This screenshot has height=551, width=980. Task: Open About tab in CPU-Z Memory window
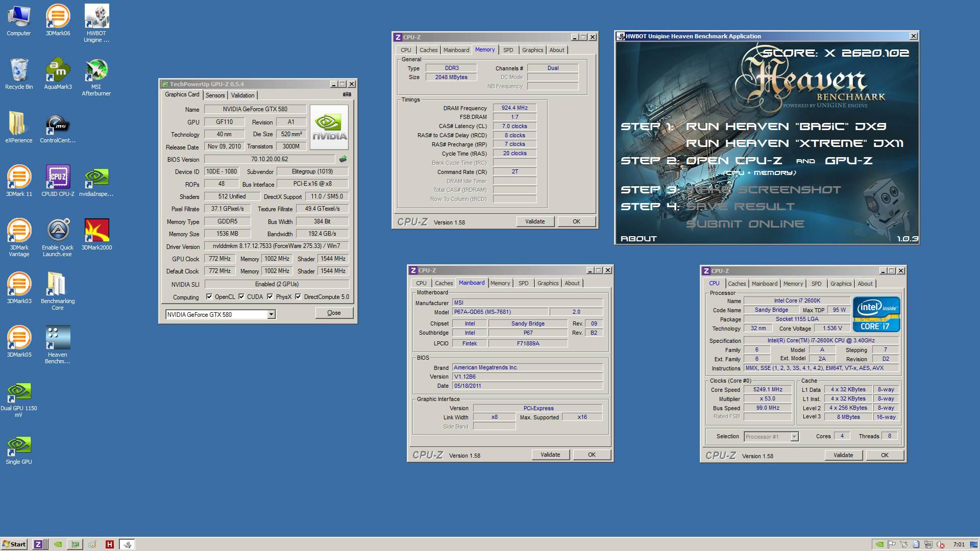click(557, 50)
